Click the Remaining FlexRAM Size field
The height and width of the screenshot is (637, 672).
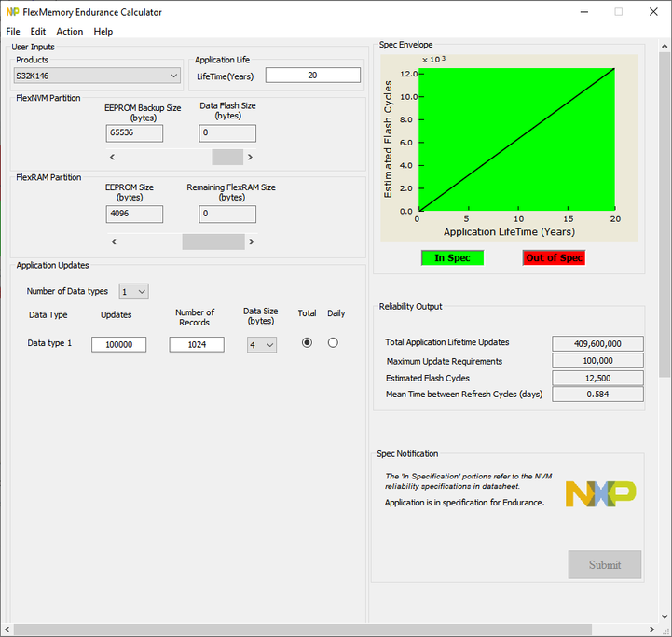[227, 214]
